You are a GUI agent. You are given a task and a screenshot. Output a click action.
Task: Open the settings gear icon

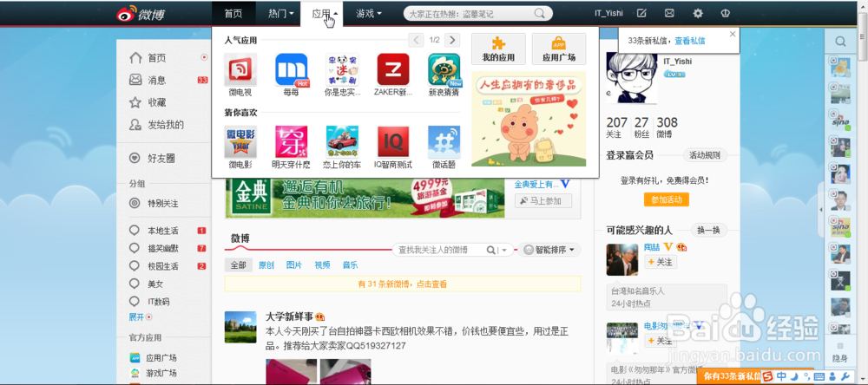[x=698, y=13]
